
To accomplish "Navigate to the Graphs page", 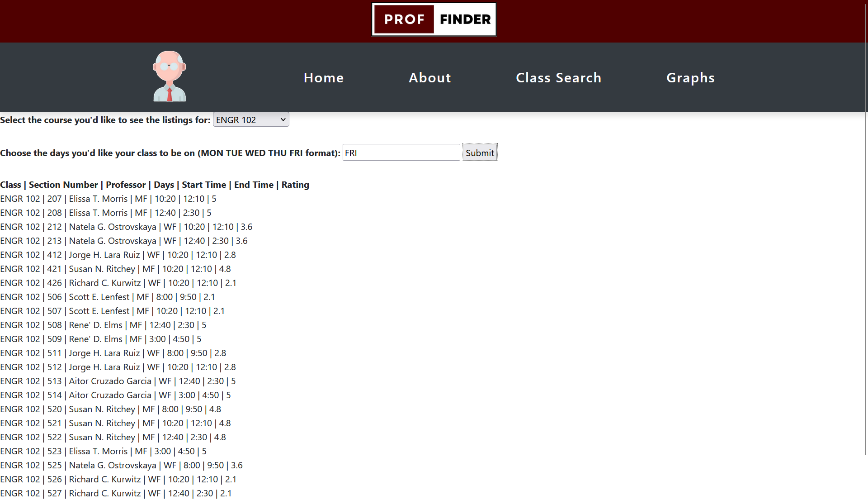I will click(690, 78).
